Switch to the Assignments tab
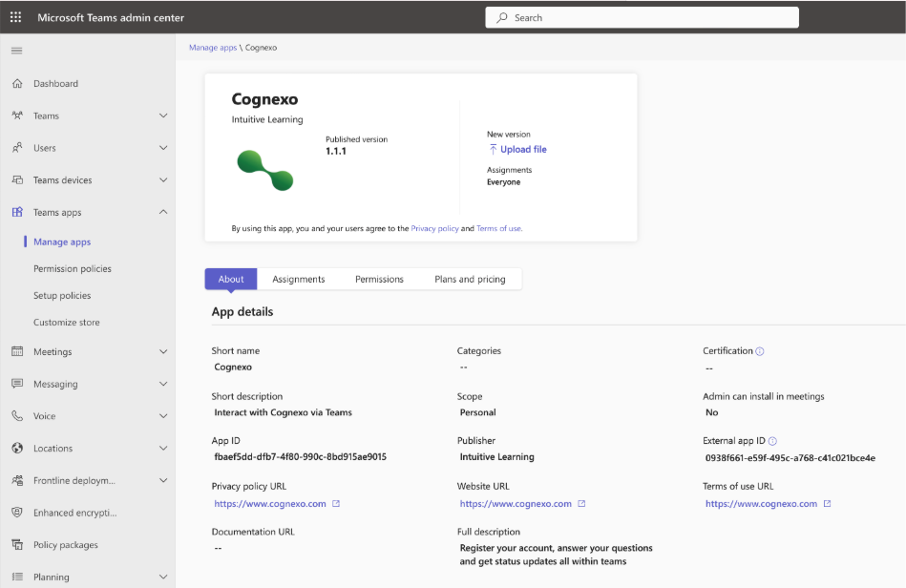 [x=298, y=280]
